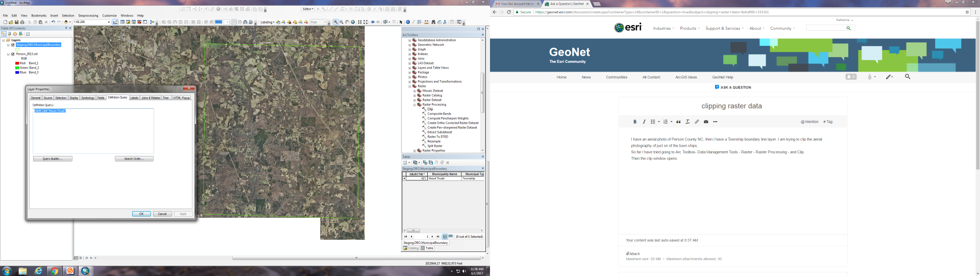Image resolution: width=980 pixels, height=276 pixels.
Task: Select the Pan hand tool
Action: coord(347,22)
